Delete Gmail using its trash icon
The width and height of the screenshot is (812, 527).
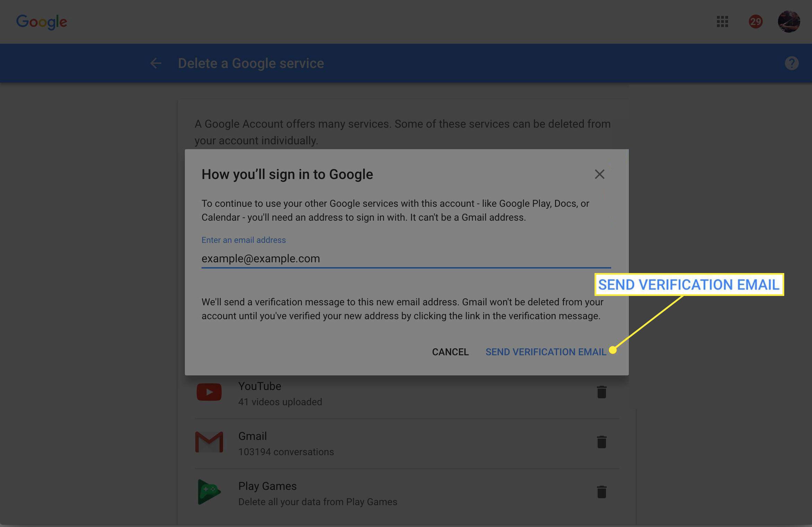click(601, 442)
